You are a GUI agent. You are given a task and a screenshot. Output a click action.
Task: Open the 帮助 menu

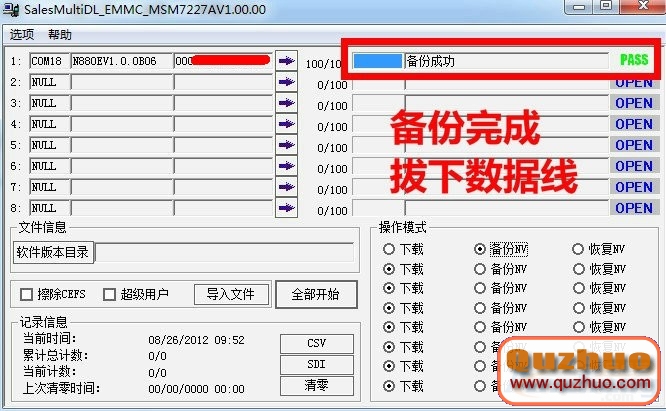pyautogui.click(x=59, y=34)
